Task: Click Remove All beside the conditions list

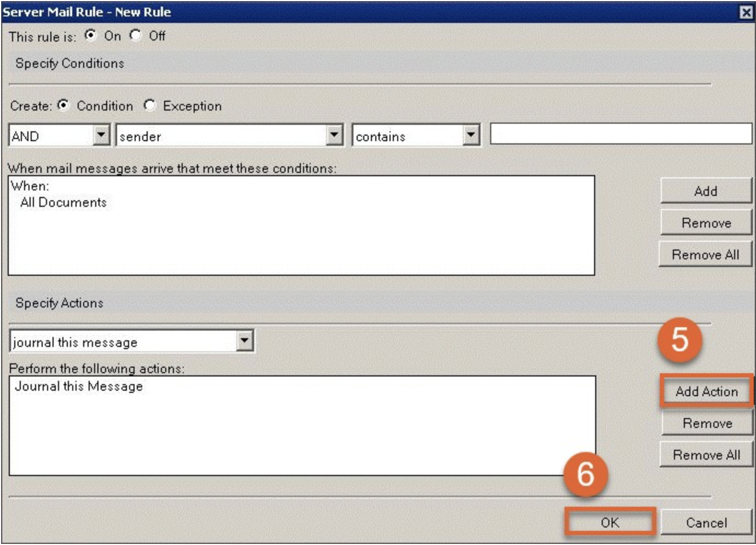Action: (705, 254)
